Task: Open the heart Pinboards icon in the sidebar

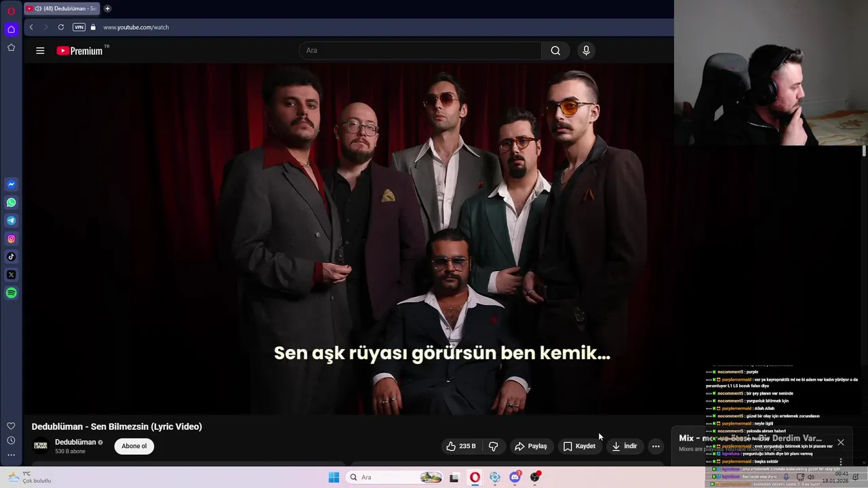Action: click(x=11, y=426)
